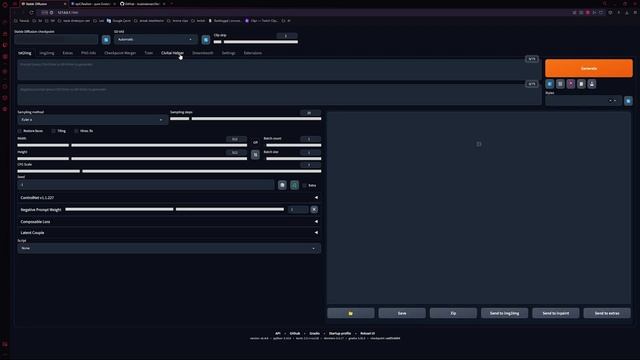Screen dimensions: 640x360
Task: Click the Seed input field
Action: [x=146, y=185]
